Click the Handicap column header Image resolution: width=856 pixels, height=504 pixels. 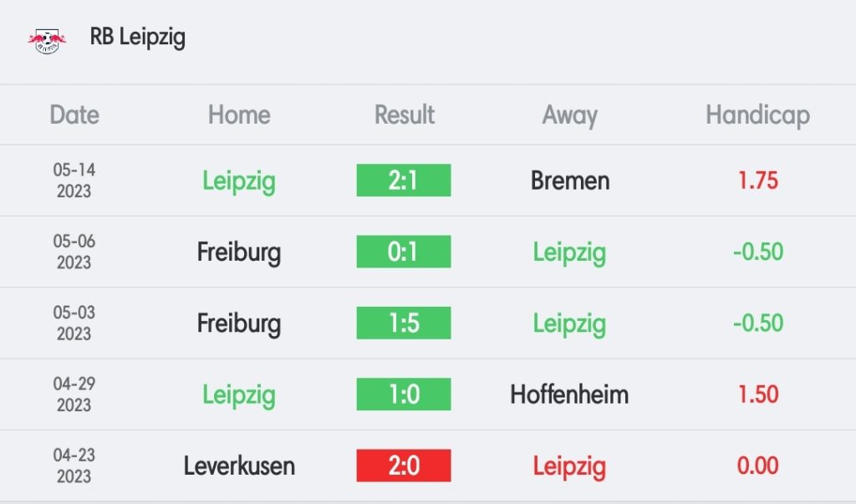(x=757, y=115)
